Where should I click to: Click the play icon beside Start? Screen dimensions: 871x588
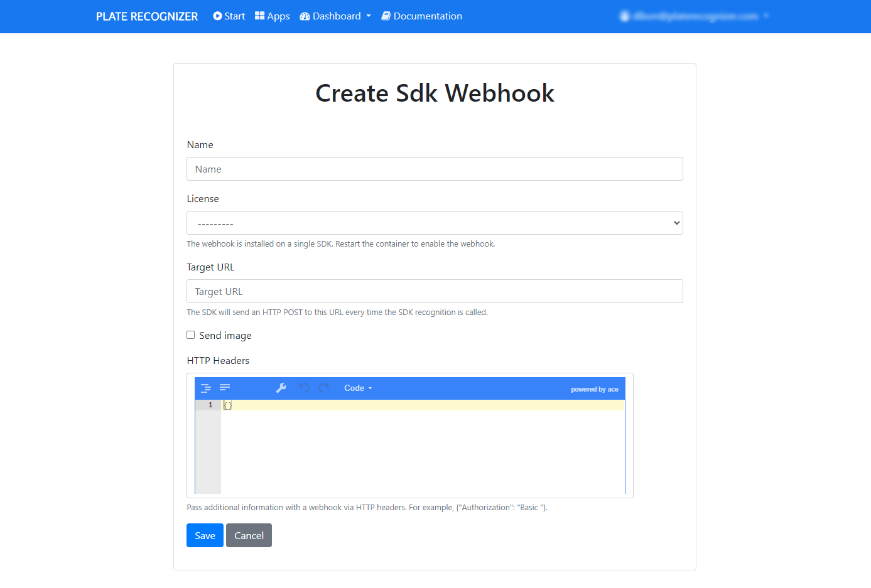coord(217,16)
